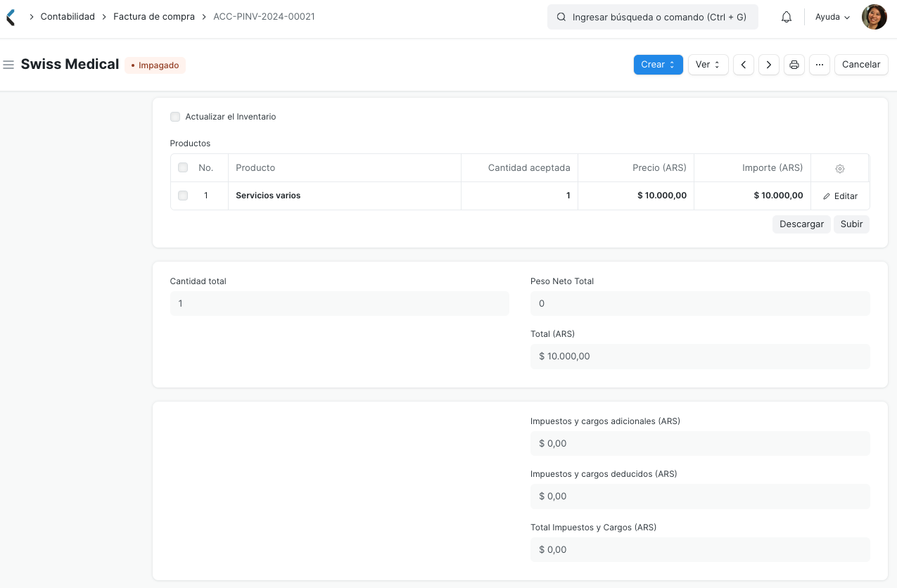The height and width of the screenshot is (588, 897).
Task: Click the Total (ARS) field
Action: click(700, 357)
